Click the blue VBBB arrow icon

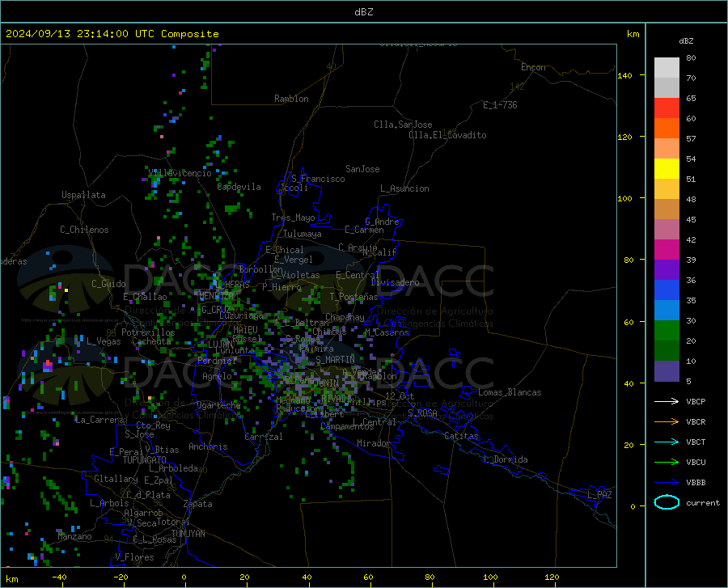click(x=667, y=482)
